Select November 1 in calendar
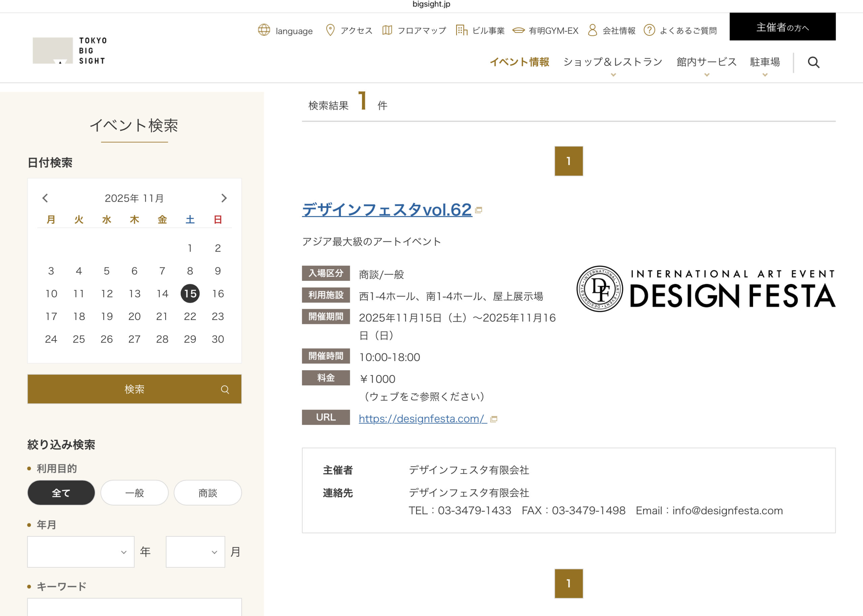This screenshot has width=863, height=616. pos(190,248)
